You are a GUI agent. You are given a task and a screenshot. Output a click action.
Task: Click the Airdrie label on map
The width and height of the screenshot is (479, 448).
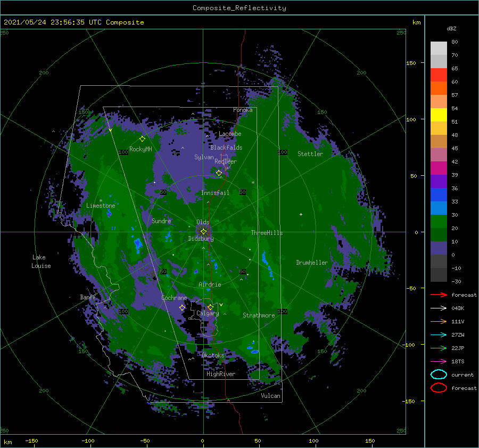point(210,284)
